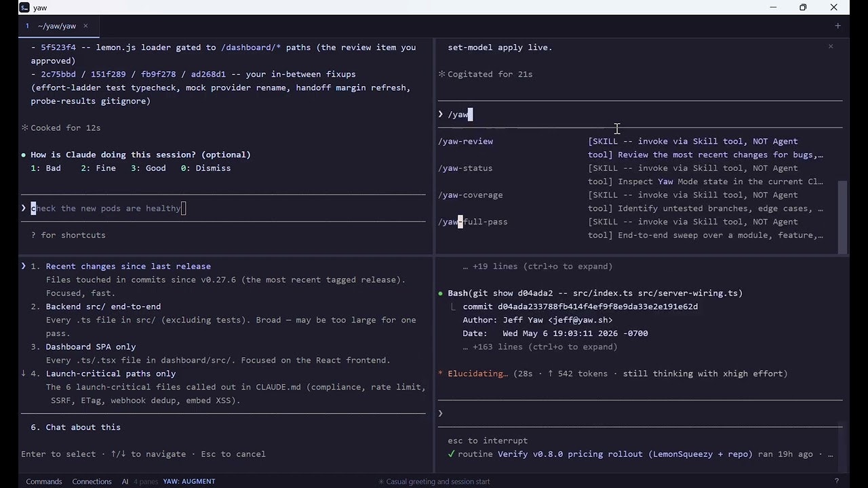Click the 'Date: Wed May 6 19:03:11 2026' line
Screen dimensions: 868x488
[555, 333]
